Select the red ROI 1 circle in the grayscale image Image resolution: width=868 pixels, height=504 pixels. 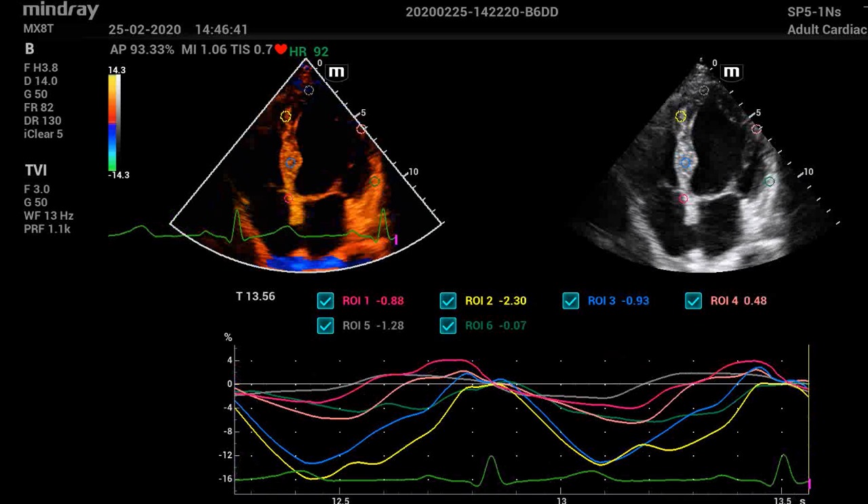tap(684, 199)
